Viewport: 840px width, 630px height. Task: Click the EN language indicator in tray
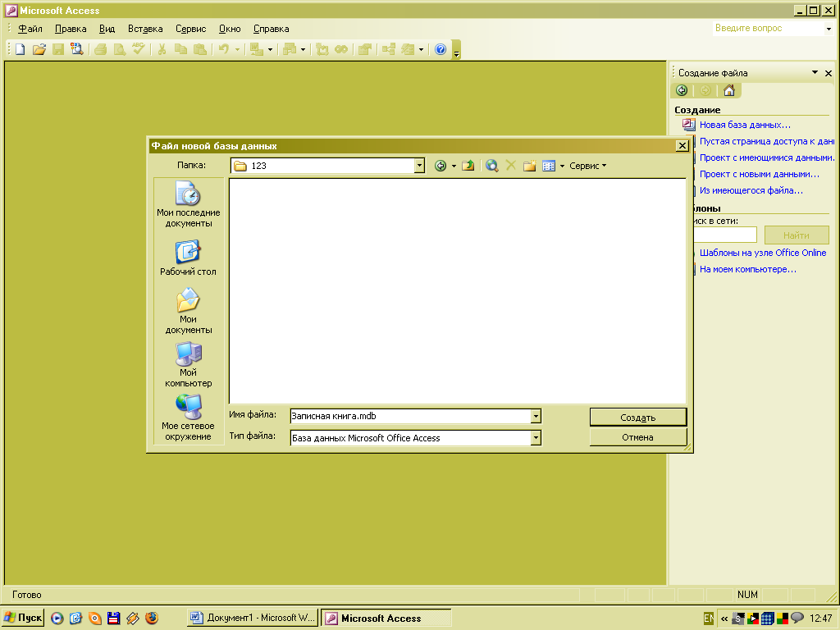point(708,619)
